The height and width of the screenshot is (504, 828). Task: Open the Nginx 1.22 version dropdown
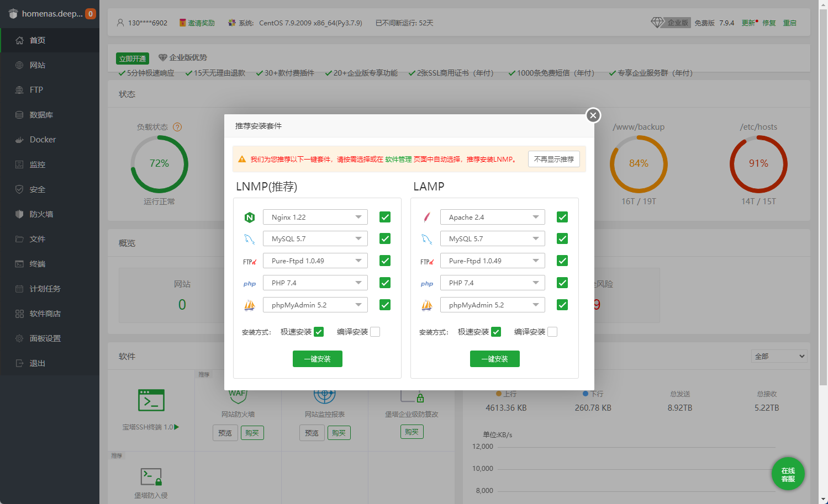[x=315, y=217]
